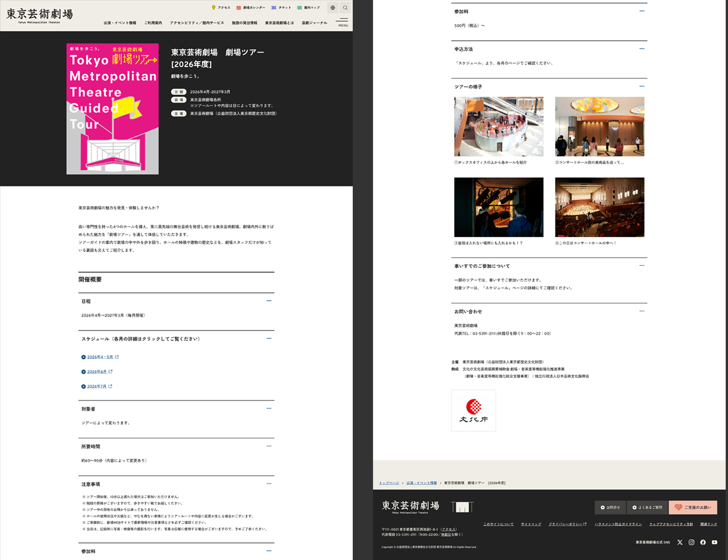Viewport: 728px width, 560px height.
Task: Click the globe language icon
Action: pyautogui.click(x=333, y=8)
